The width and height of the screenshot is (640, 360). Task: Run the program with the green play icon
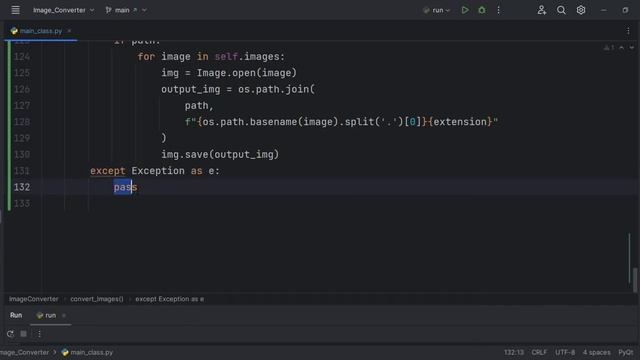465,10
